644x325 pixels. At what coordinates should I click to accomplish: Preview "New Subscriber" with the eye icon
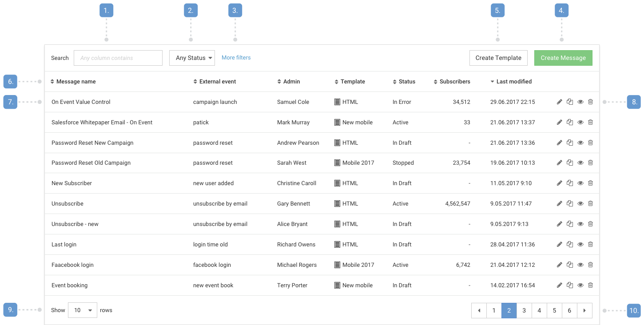point(580,183)
